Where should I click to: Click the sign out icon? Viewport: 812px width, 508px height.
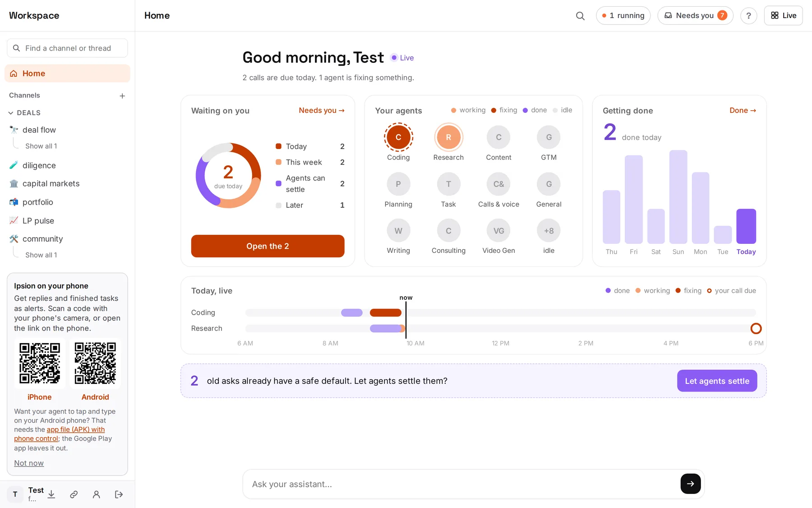(119, 494)
